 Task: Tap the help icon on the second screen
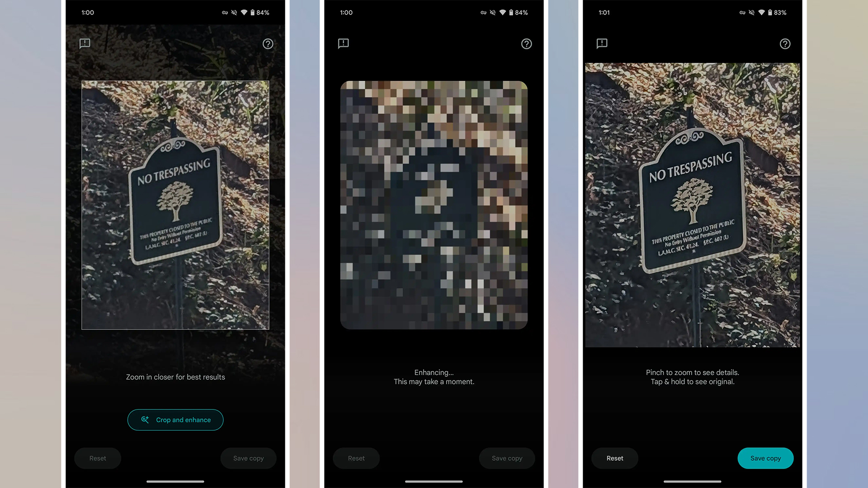[526, 43]
